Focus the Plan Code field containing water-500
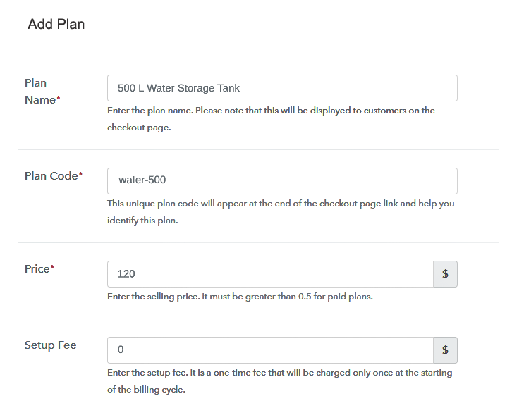The image size is (512, 420). pyautogui.click(x=282, y=180)
